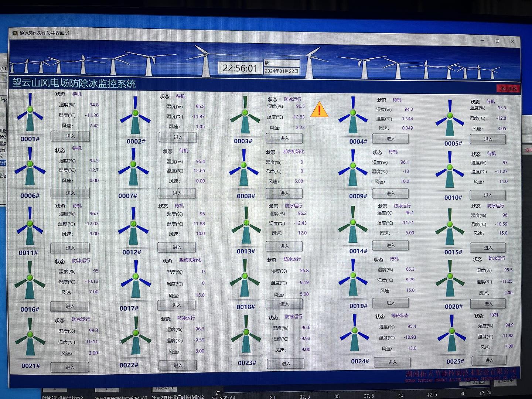Image resolution: width=532 pixels, height=399 pixels.
Task: Enter turbine 0011# via 进入 button
Action: pos(70,248)
